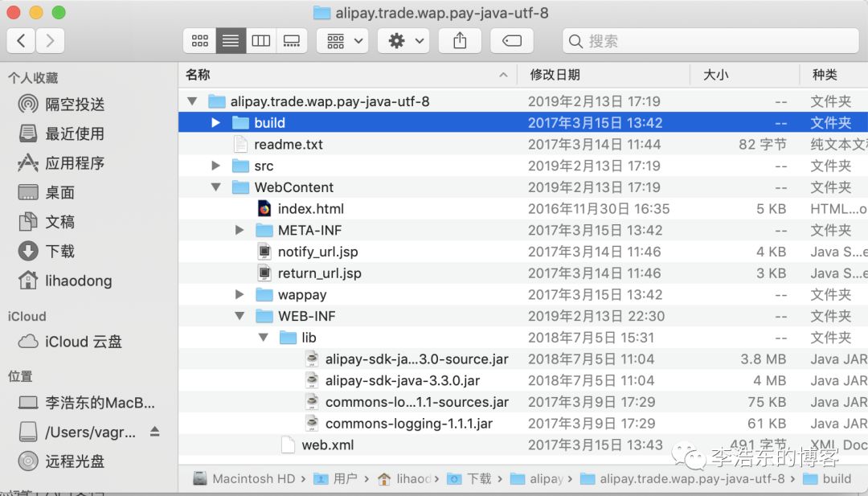
Task: Click the 82 字节 size cell
Action: tap(762, 144)
